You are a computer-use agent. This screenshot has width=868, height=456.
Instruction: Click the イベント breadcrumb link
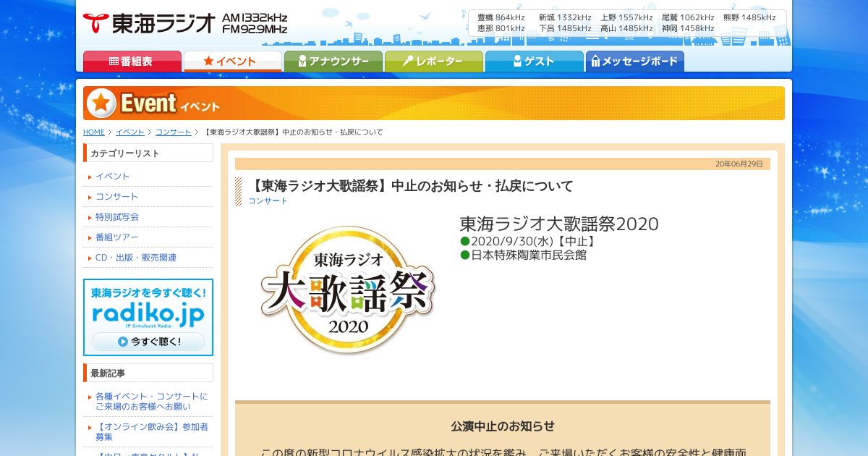(x=130, y=132)
